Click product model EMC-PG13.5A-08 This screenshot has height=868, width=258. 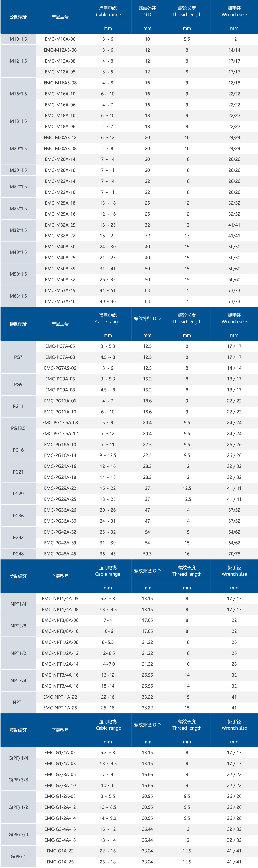(x=60, y=422)
